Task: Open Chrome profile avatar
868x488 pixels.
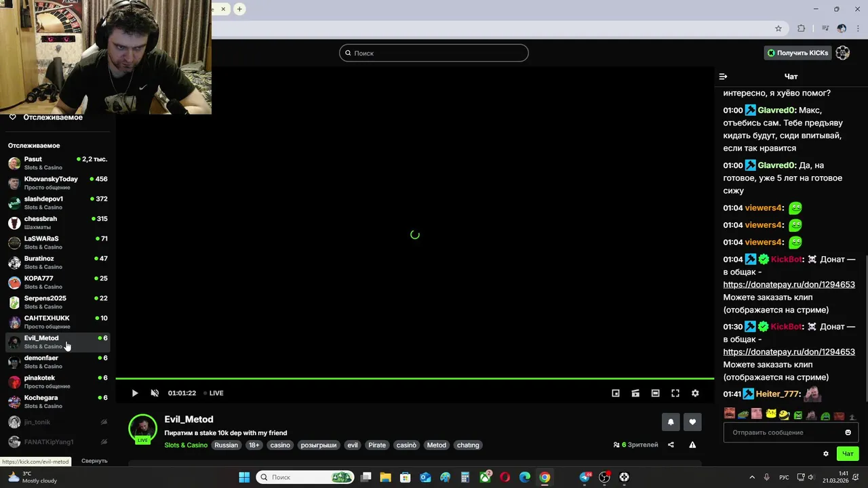Action: point(842,28)
